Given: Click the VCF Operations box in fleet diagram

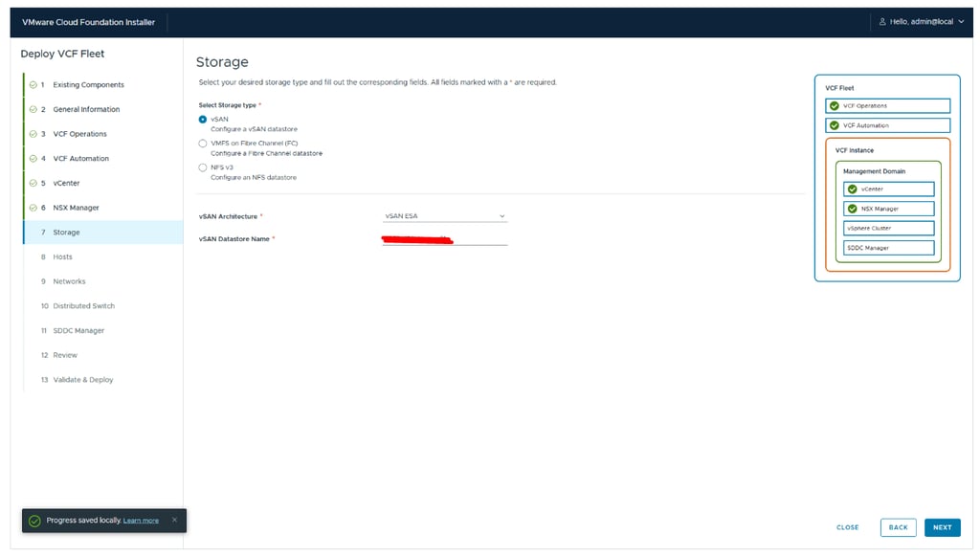Looking at the screenshot, I should (x=887, y=106).
